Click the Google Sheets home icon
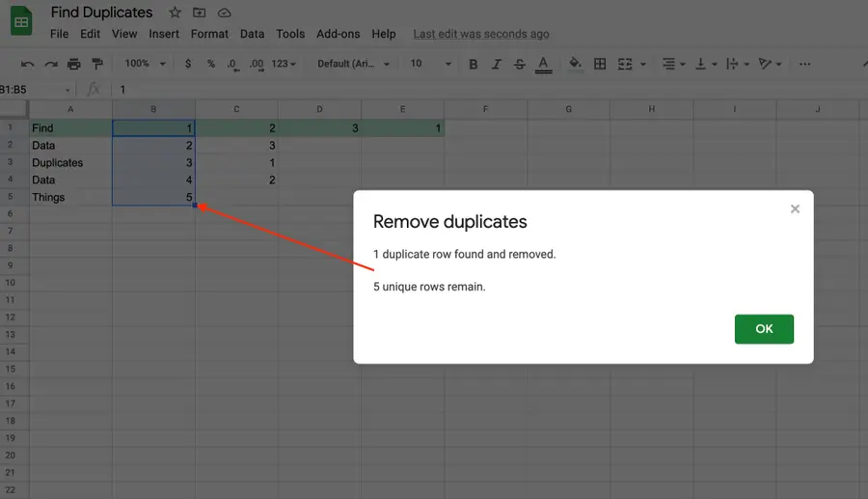The width and height of the screenshot is (868, 499). 21,22
